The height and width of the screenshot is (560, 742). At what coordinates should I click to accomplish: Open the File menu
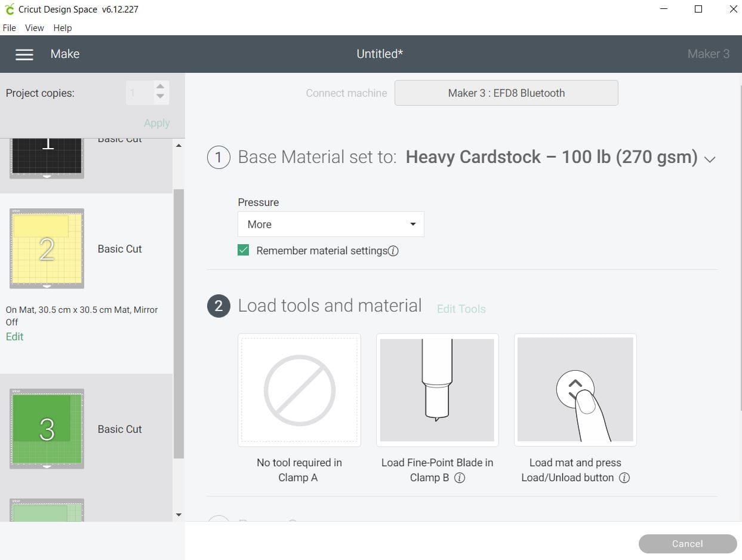(10, 27)
